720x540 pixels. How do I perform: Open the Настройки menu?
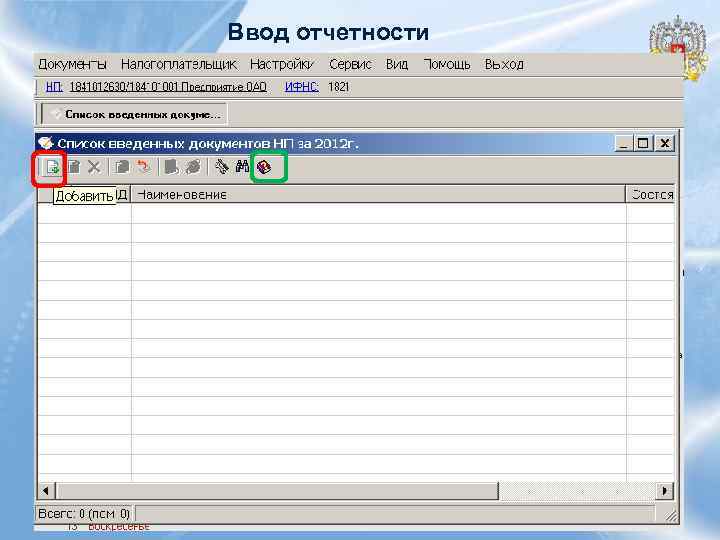click(x=282, y=64)
